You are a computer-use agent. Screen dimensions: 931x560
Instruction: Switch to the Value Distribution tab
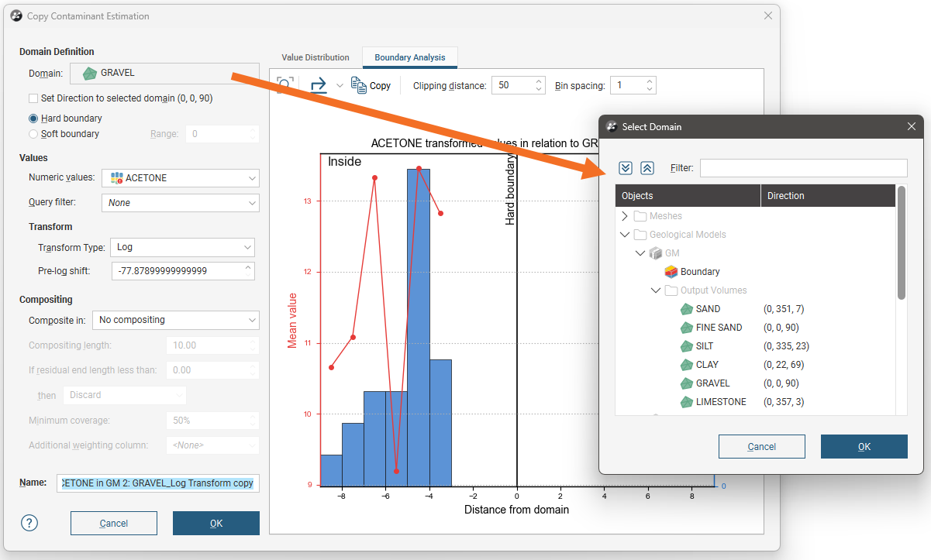(315, 57)
